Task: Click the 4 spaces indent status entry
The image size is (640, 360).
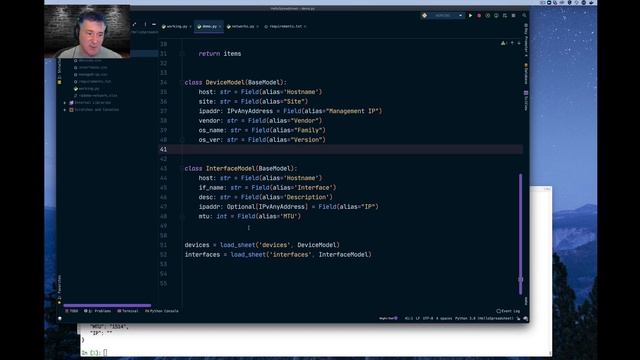Action: [x=444, y=318]
